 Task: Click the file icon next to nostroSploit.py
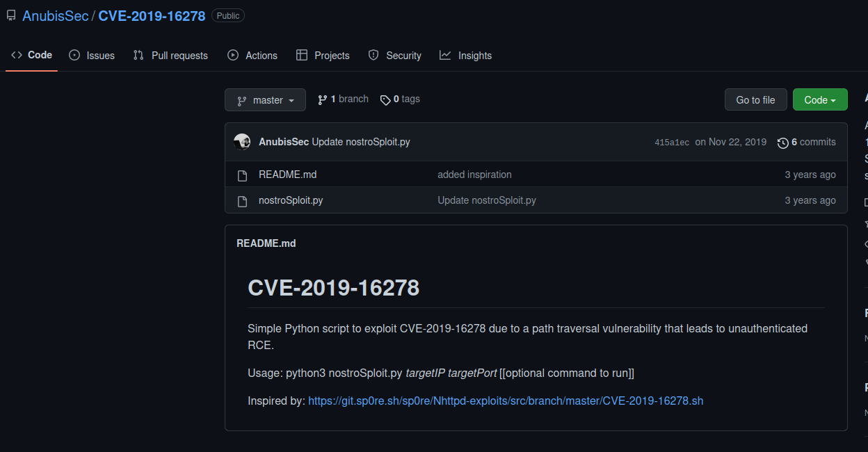pos(242,201)
